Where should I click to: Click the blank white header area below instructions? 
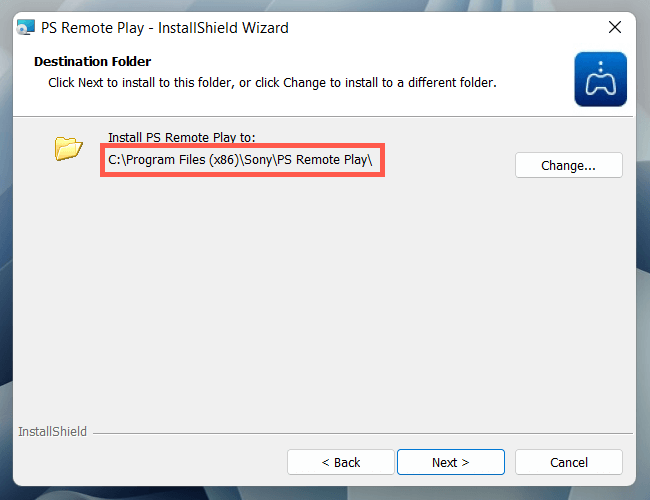click(300, 103)
